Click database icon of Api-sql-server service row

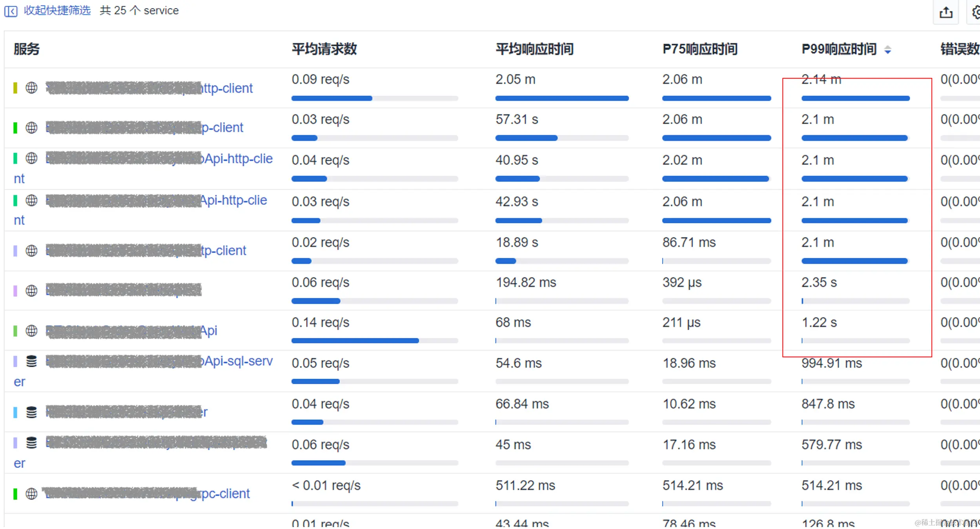(x=31, y=361)
